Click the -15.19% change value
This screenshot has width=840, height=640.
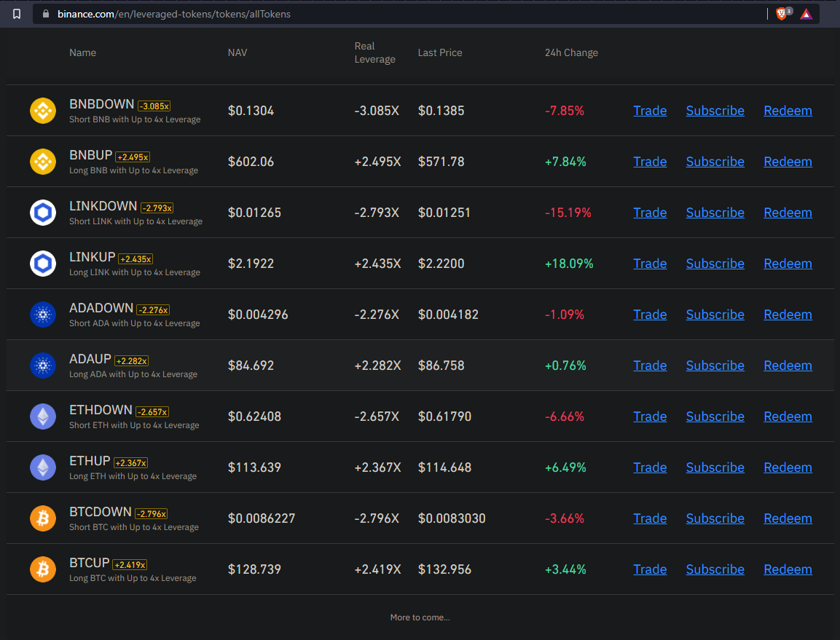pos(568,213)
